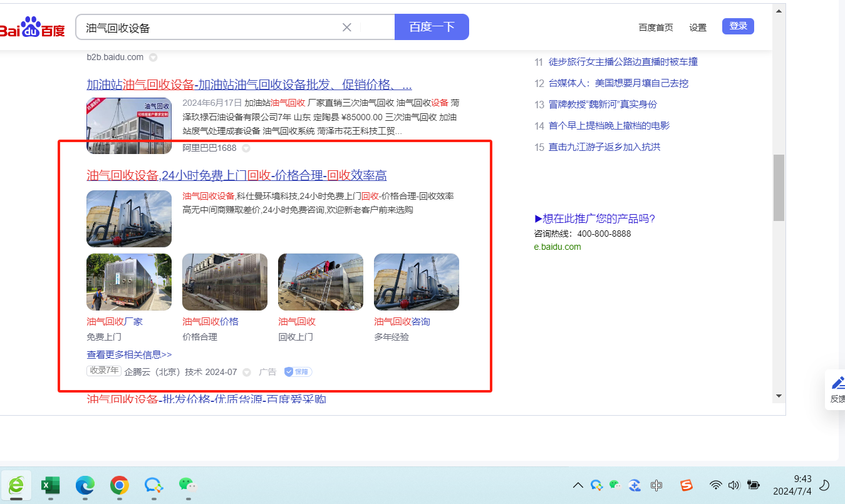Go to 百度首页 in the top navigation
Image resolution: width=845 pixels, height=504 pixels.
pos(656,28)
